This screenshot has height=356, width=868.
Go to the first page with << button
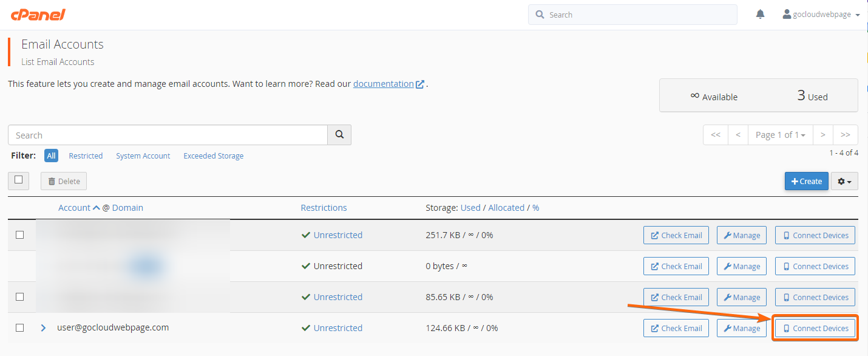tap(716, 135)
